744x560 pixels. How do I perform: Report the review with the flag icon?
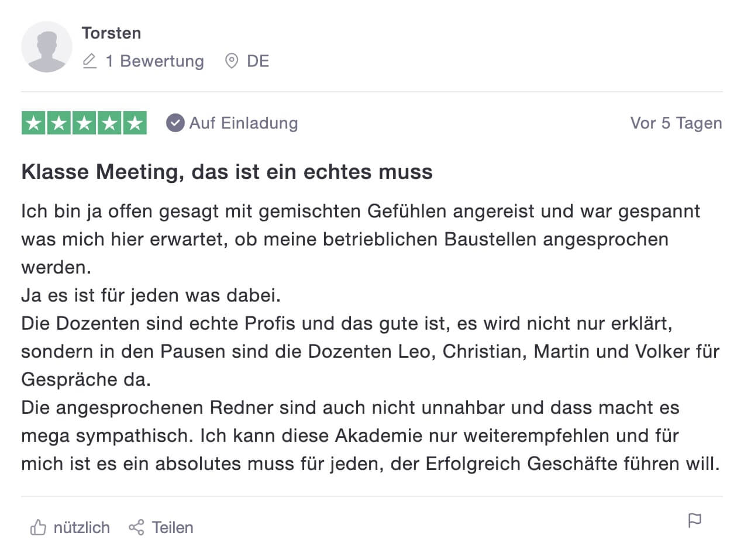[695, 520]
